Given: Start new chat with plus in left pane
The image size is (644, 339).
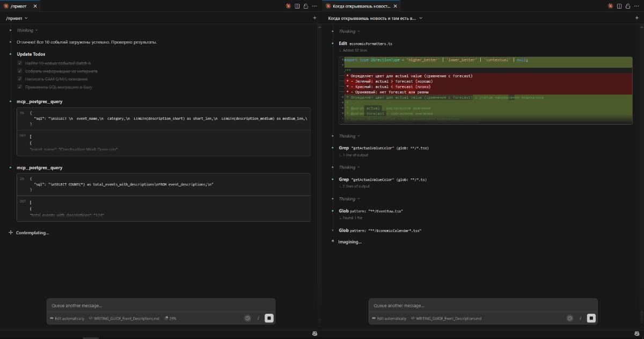Looking at the screenshot, I should tap(314, 18).
